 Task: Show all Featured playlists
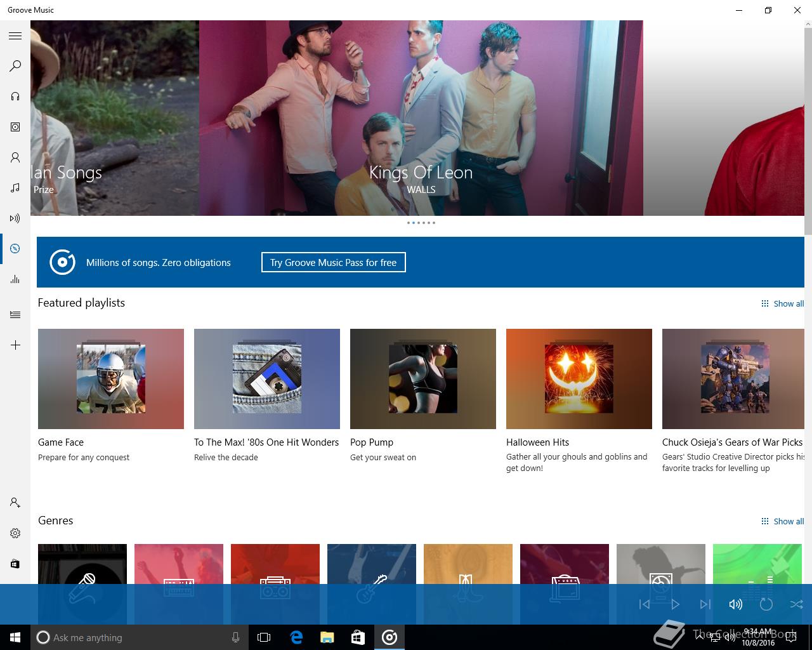point(783,303)
